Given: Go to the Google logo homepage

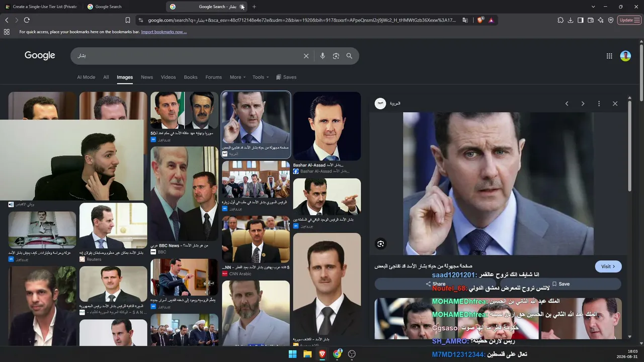Looking at the screenshot, I should pos(40,55).
